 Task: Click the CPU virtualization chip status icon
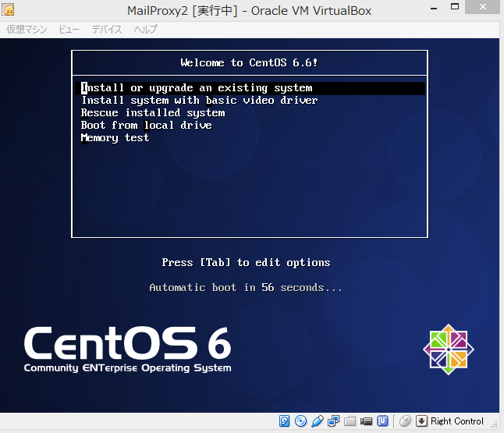382,421
